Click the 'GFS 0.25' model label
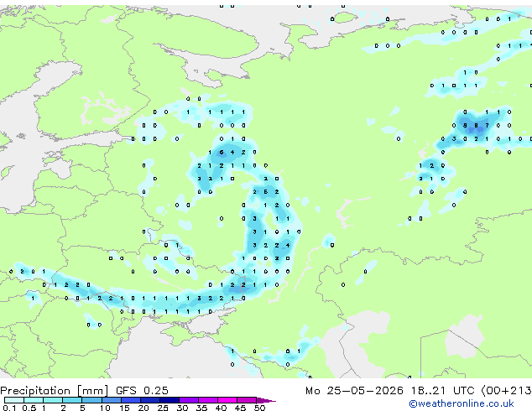Viewport: 532px width, 411px height. [x=142, y=391]
